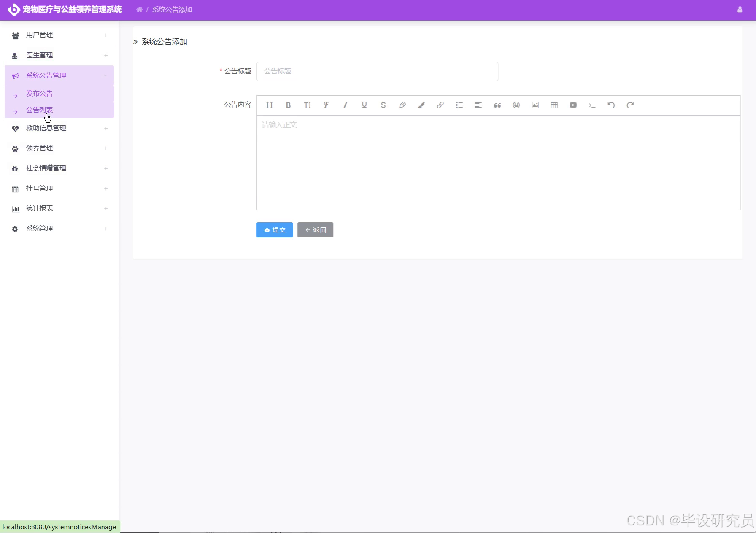Collapse the 系统公告管理 menu
Viewport: 756px width, 533px height.
pyautogui.click(x=105, y=75)
